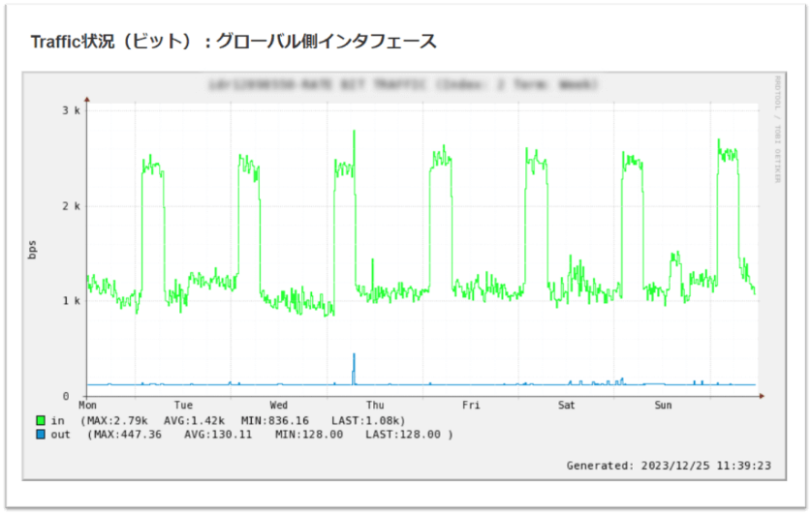Click the '3 k' y-axis label
This screenshot has width=812, height=515.
(x=72, y=110)
